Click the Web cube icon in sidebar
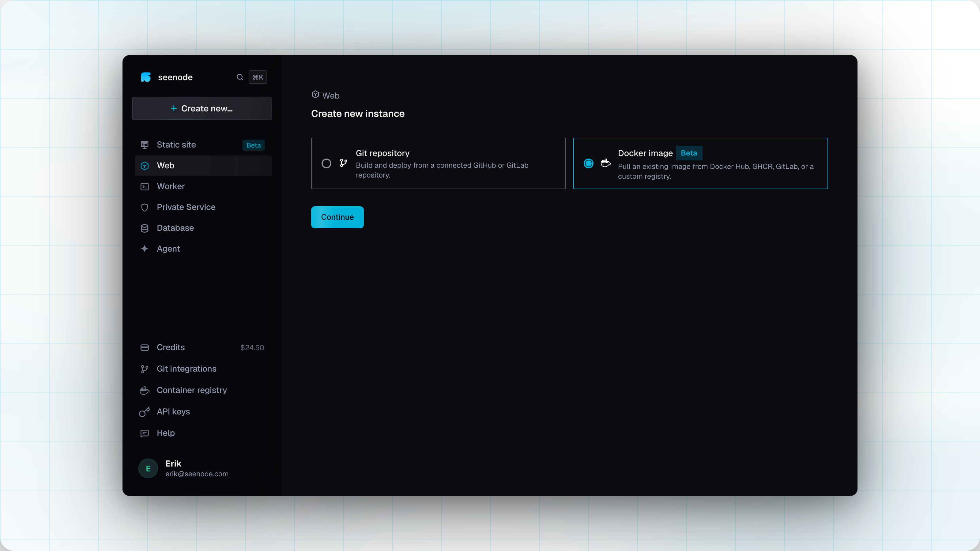 coord(145,166)
